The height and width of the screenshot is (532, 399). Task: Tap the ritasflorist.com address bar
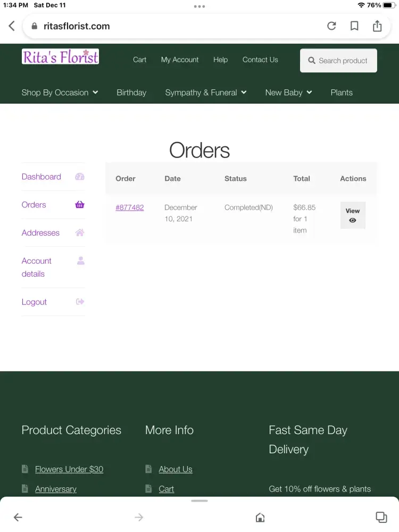click(x=206, y=26)
